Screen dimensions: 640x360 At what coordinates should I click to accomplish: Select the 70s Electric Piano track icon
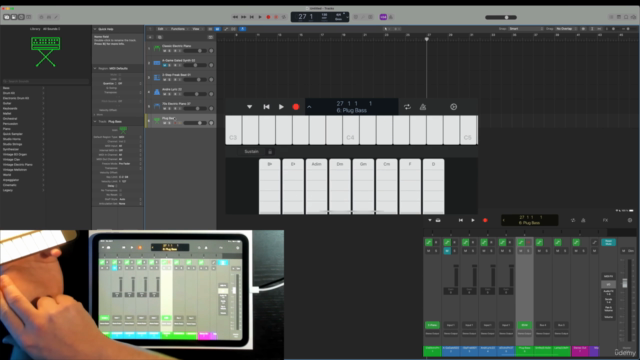(157, 107)
